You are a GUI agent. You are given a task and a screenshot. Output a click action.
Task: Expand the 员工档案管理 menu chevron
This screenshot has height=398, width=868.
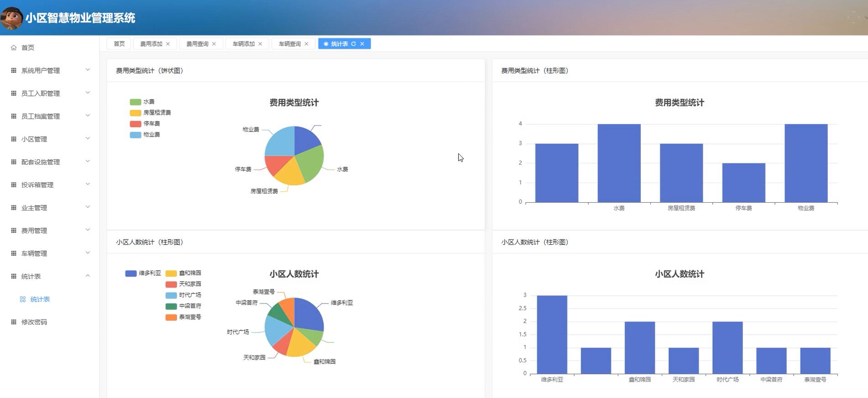point(88,115)
